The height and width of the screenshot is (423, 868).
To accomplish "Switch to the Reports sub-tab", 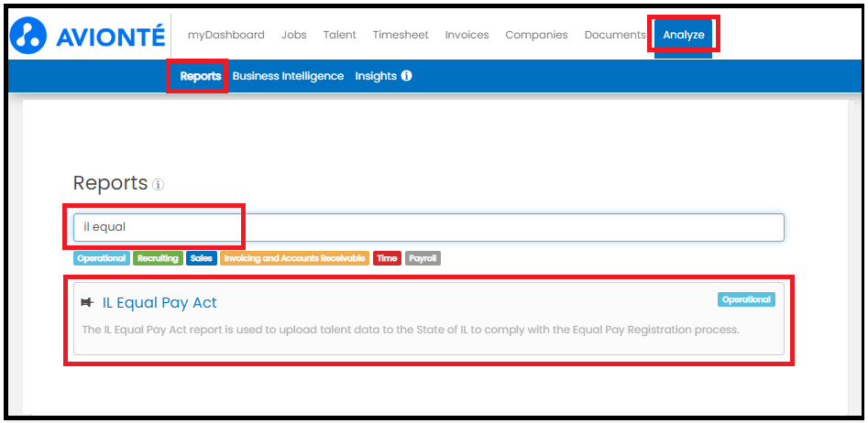I will pos(201,76).
